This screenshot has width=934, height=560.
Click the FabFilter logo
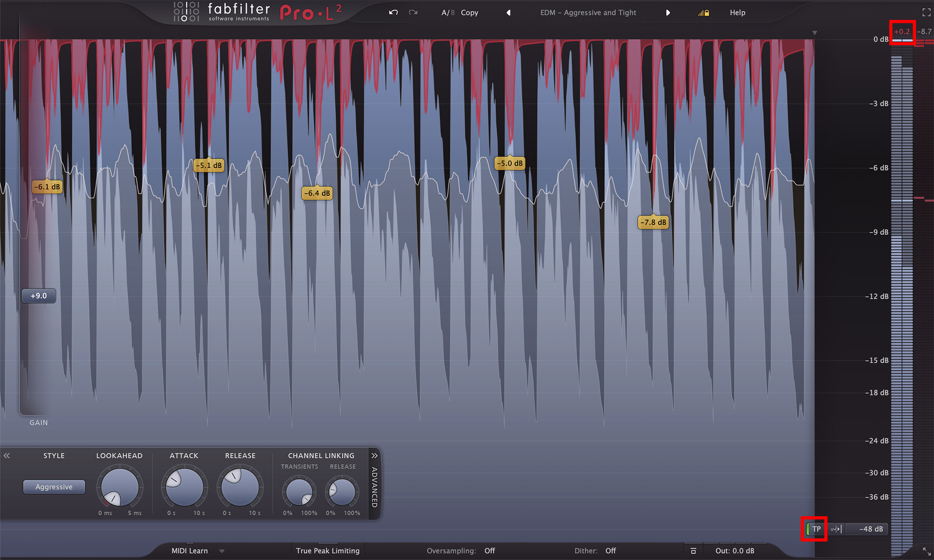(x=221, y=12)
